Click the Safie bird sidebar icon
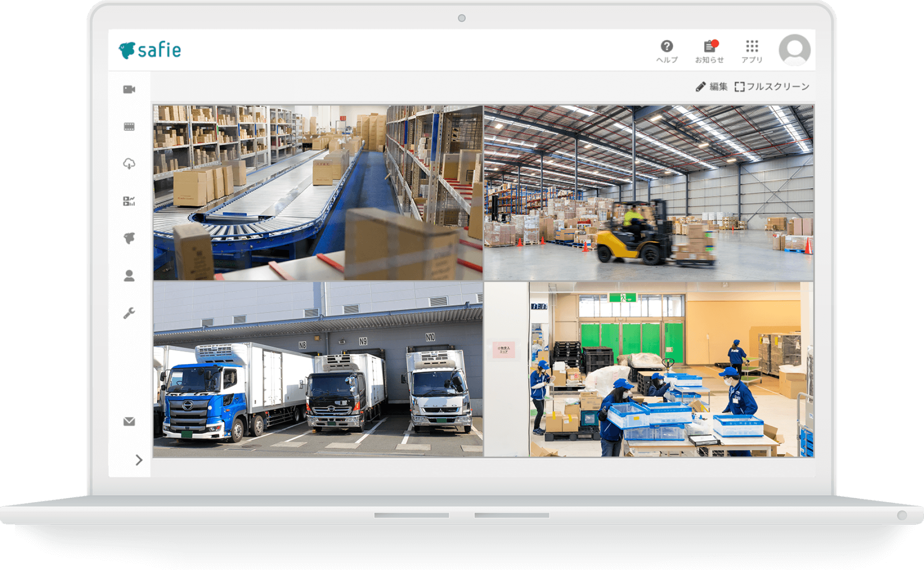Viewport: 924px width, 570px height. point(129,238)
